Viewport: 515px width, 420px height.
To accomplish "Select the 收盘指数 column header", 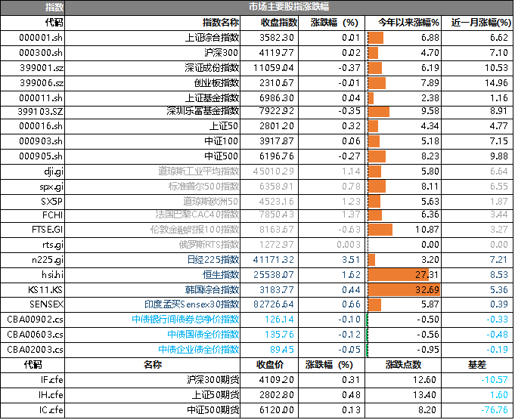I will [x=269, y=23].
